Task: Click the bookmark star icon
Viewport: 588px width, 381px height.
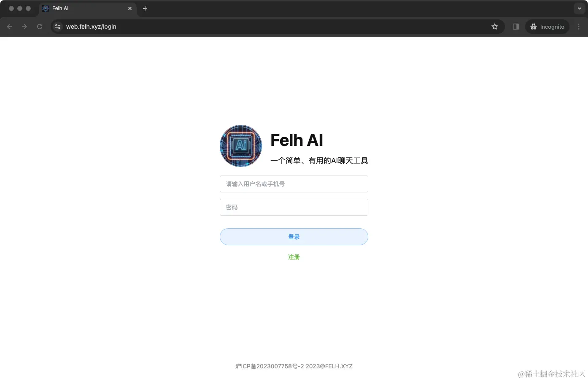Action: click(494, 27)
